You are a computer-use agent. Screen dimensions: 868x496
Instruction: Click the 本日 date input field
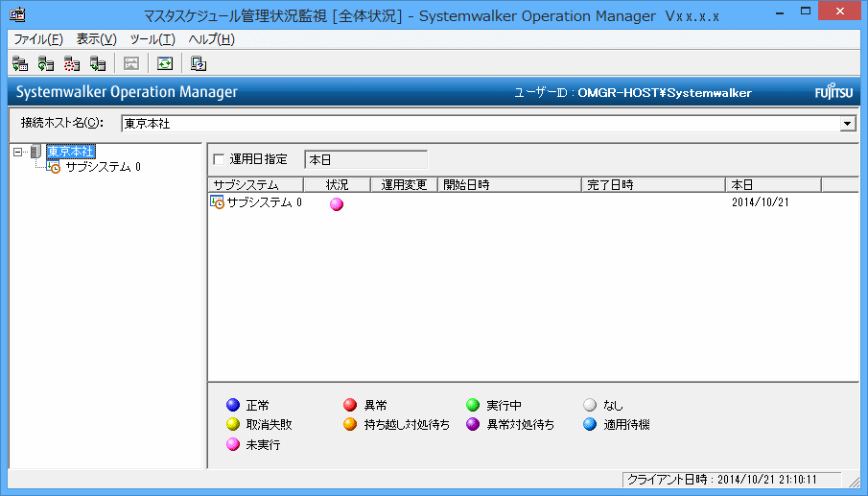click(x=366, y=159)
